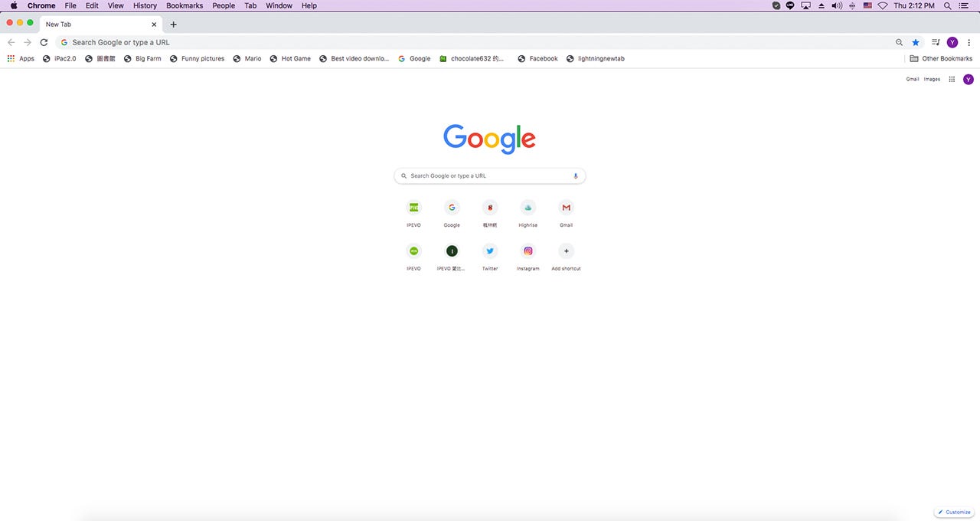Go back with the browser back arrow
Image resolution: width=980 pixels, height=521 pixels.
tap(11, 42)
